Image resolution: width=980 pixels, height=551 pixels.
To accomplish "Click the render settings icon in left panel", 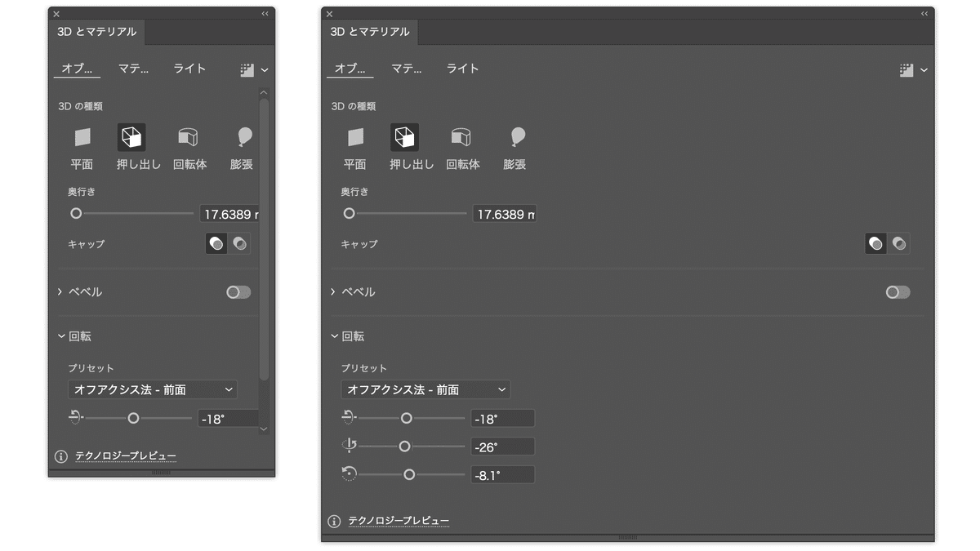I will pyautogui.click(x=247, y=70).
